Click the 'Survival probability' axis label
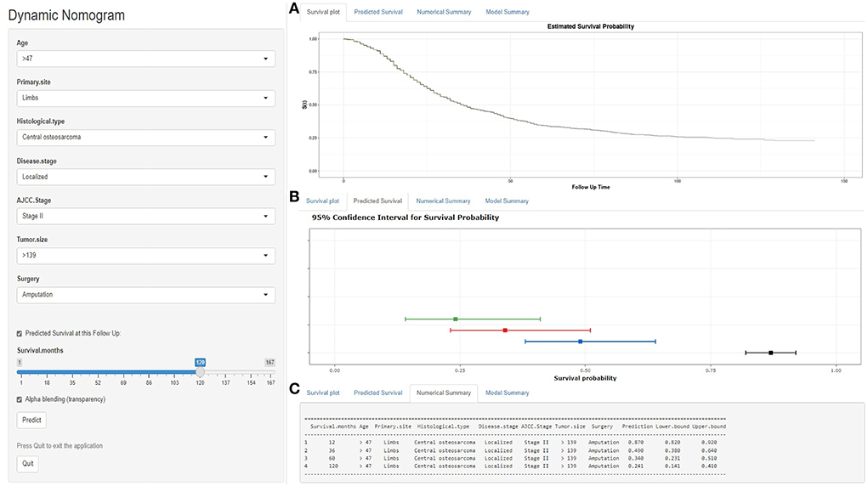The width and height of the screenshot is (868, 486). [x=585, y=378]
